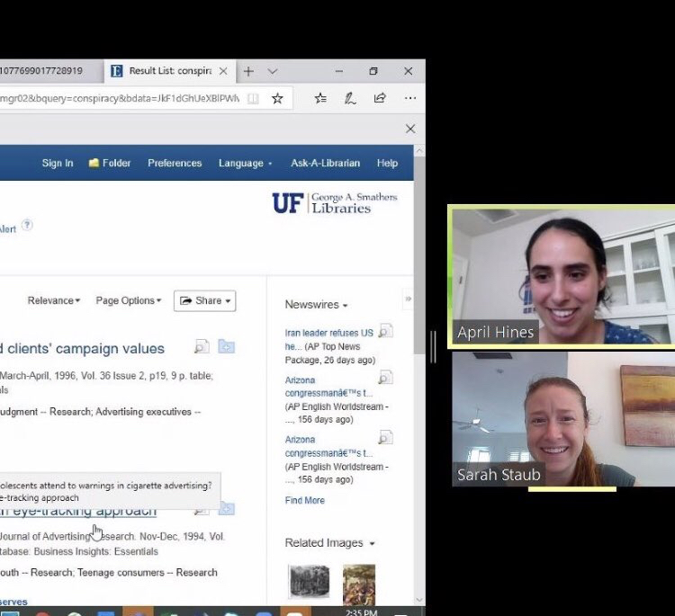This screenshot has width=675, height=616.
Task: Open the Preferences menu item
Action: point(175,163)
